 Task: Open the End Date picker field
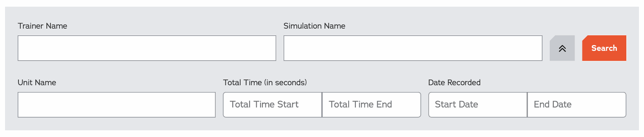(x=577, y=105)
